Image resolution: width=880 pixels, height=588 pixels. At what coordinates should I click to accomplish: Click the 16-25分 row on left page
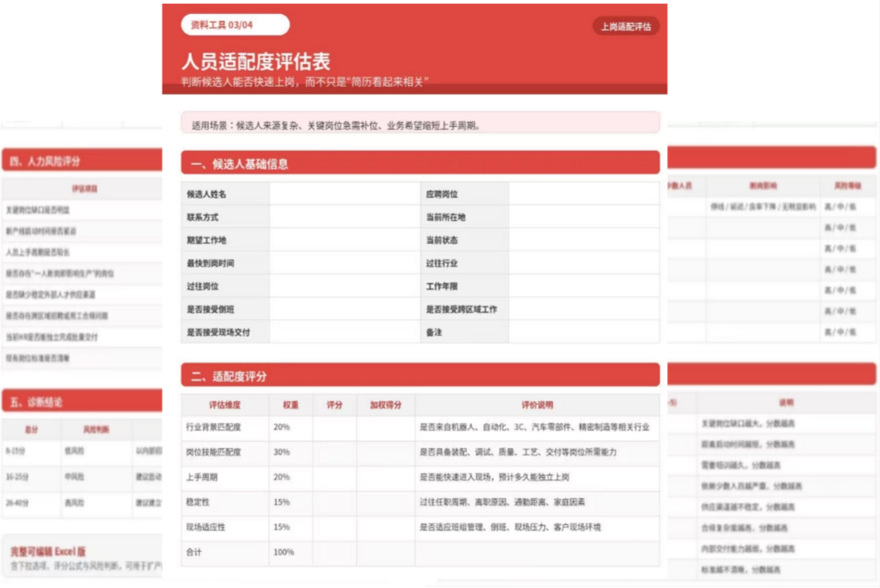click(82, 477)
